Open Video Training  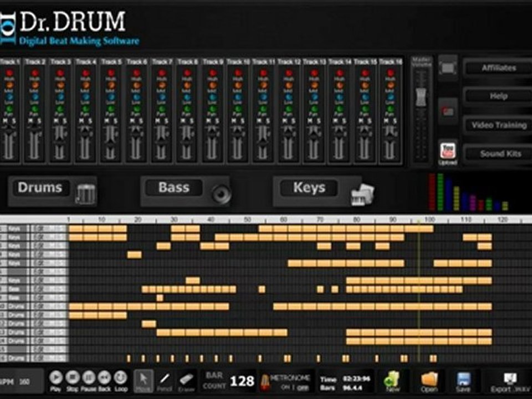[x=499, y=125]
